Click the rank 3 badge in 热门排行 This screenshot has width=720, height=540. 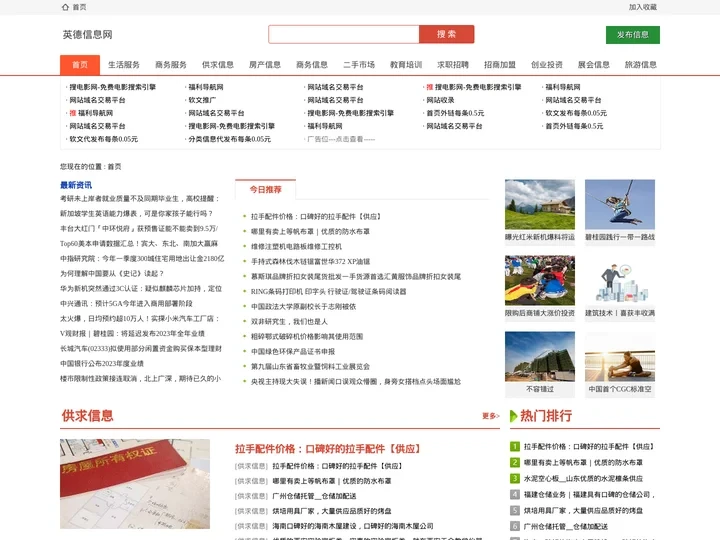tap(514, 478)
